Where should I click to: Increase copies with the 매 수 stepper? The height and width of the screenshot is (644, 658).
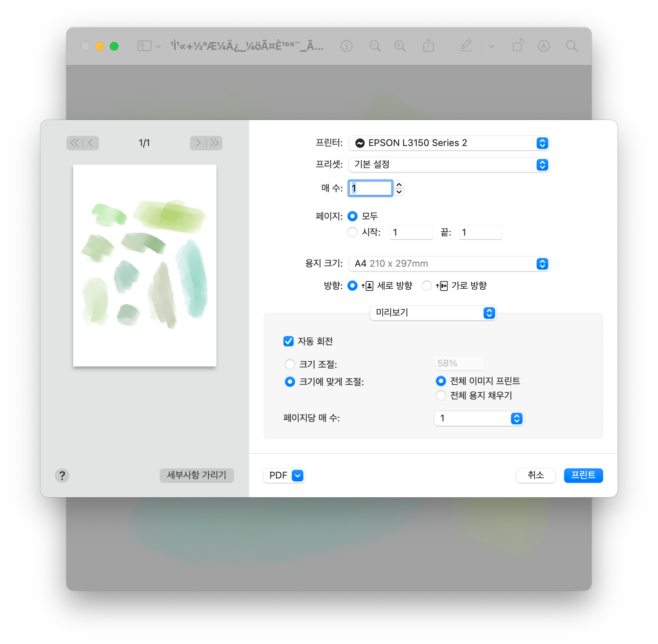coord(399,185)
